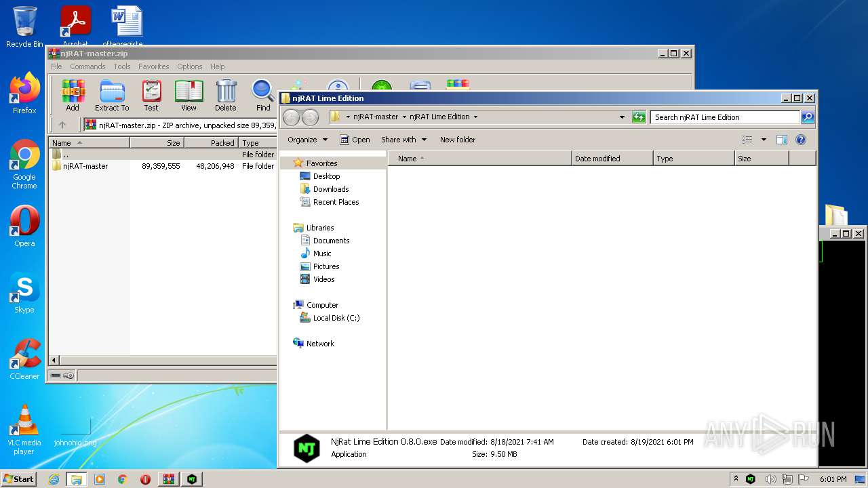
Task: Click the Search njRAT Lime Edition field
Action: click(x=724, y=117)
